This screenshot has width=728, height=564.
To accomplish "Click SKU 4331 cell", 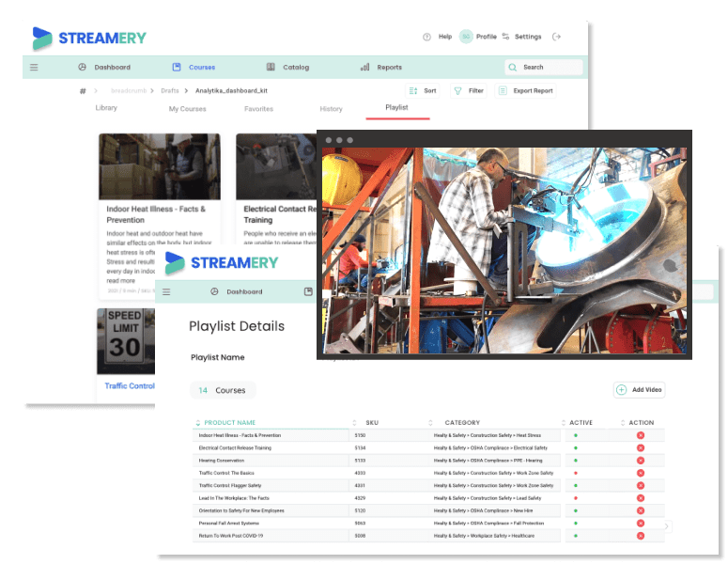I will [x=360, y=485].
